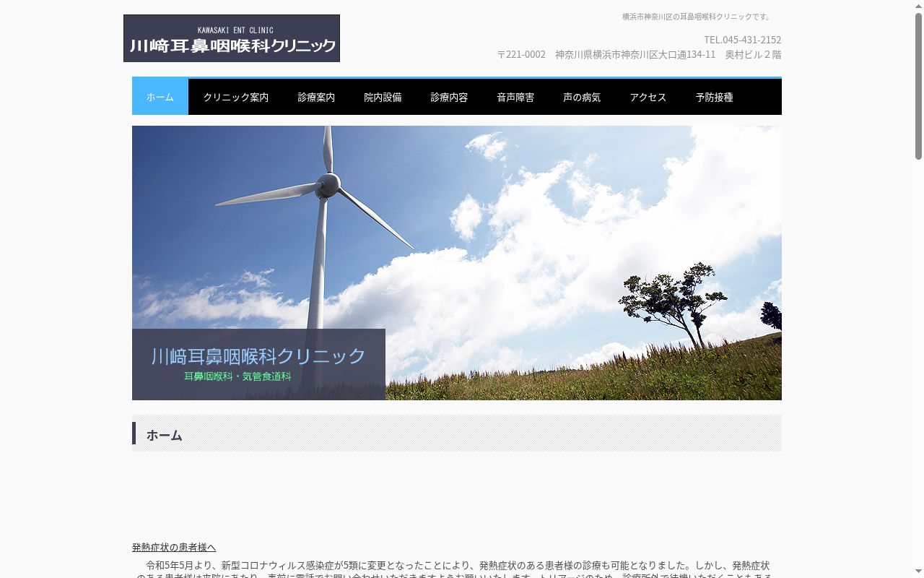The height and width of the screenshot is (578, 924).
Task: Click the 川﨑耳鼻咽喉科クリニック caption over the hero image
Action: (x=258, y=356)
